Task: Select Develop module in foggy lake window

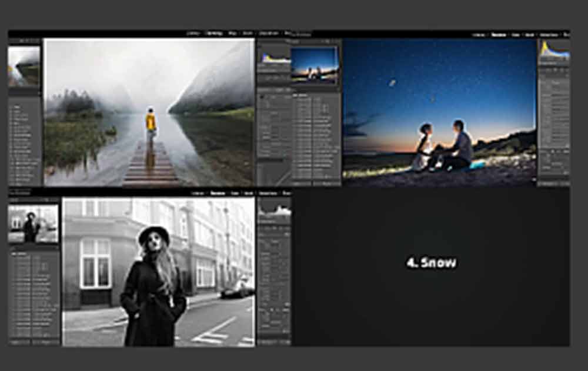Action: [x=215, y=34]
